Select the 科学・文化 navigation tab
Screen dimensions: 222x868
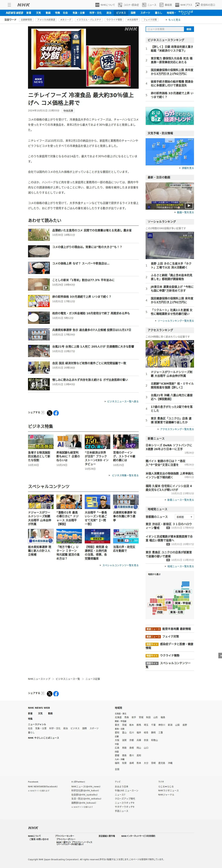96,13
